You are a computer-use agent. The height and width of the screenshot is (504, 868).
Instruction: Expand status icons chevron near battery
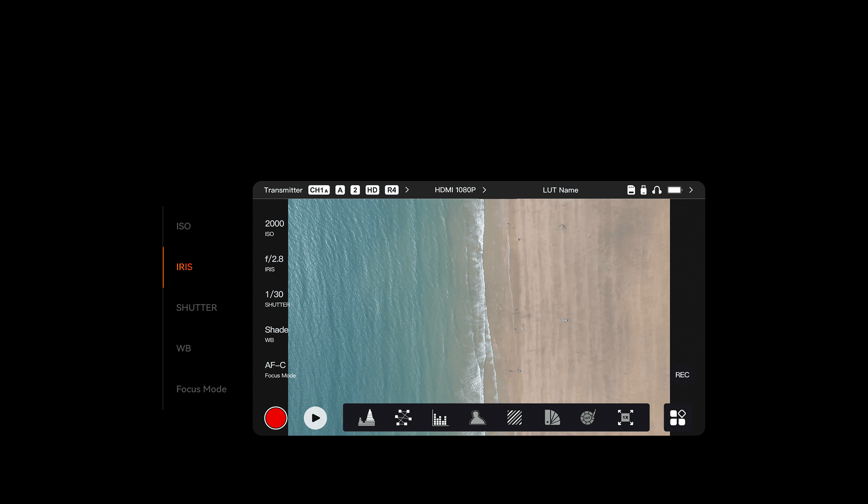click(x=691, y=190)
